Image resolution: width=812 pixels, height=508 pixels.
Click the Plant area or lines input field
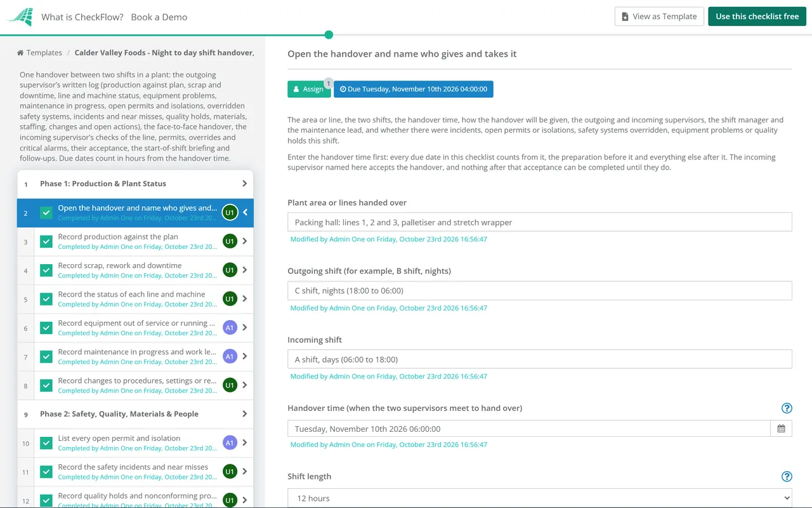tap(540, 222)
